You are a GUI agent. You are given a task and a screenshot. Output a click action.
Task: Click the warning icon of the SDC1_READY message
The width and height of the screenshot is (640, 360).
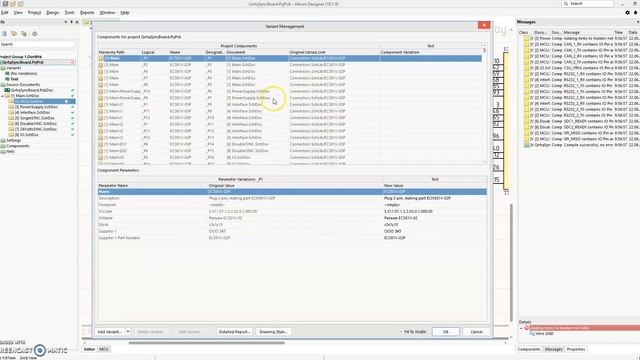(x=527, y=121)
